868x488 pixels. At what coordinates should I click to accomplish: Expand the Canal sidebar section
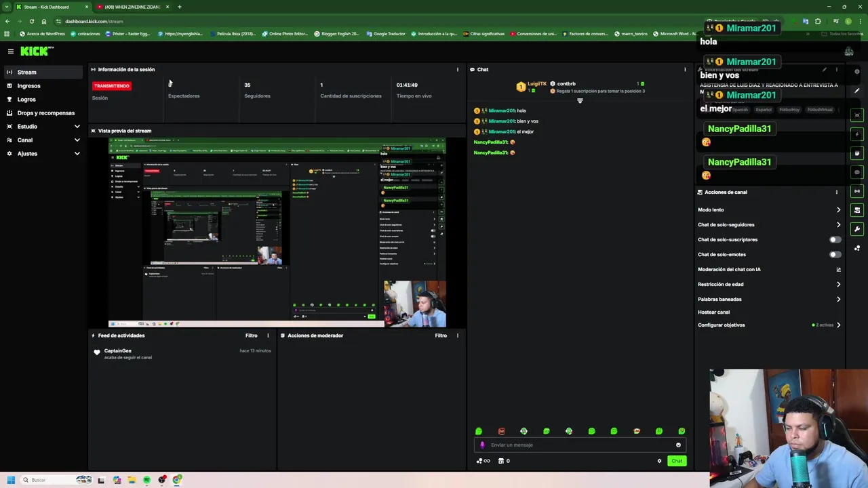point(43,140)
